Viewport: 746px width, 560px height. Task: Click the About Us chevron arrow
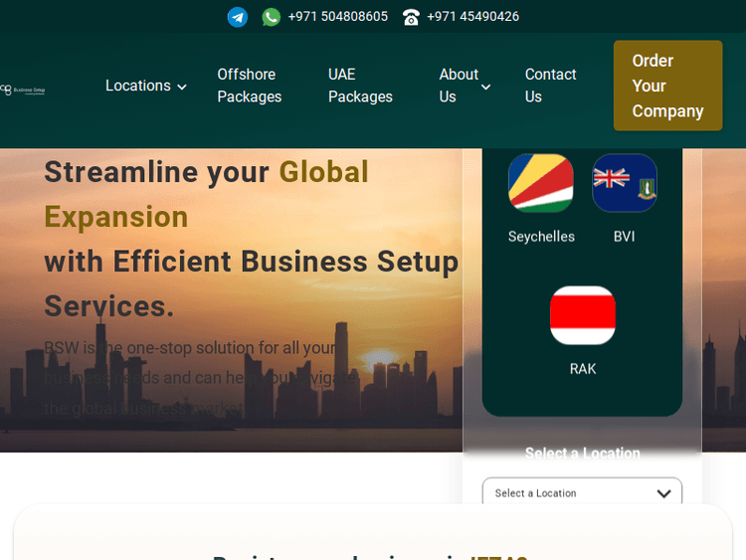click(485, 88)
